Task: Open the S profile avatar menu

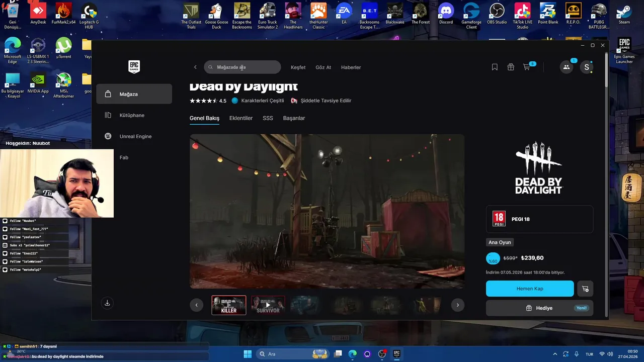Action: 586,67
